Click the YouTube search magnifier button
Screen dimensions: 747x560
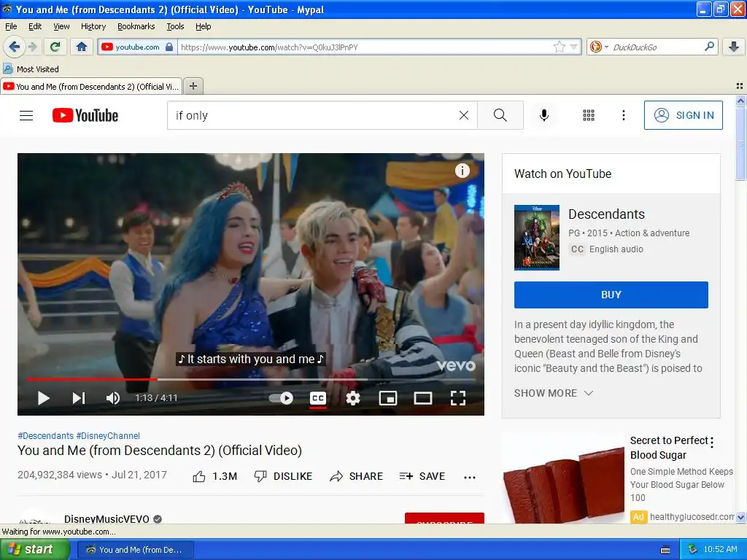(x=500, y=115)
